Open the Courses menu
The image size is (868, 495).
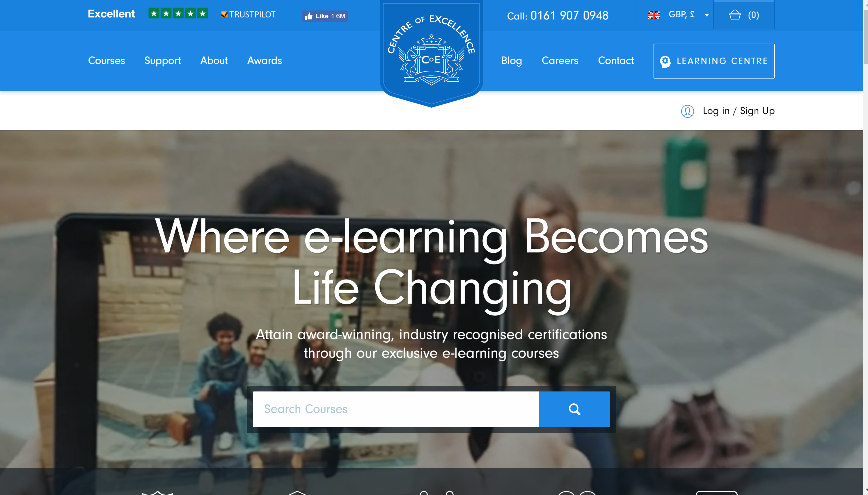point(106,60)
